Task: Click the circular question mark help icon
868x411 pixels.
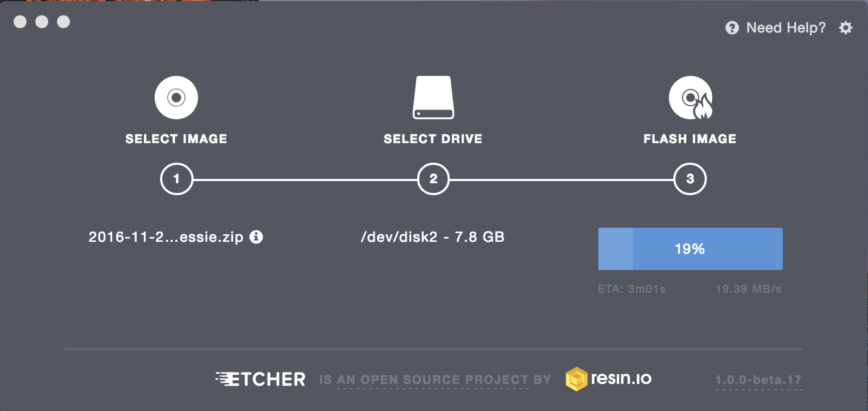Action: tap(732, 28)
